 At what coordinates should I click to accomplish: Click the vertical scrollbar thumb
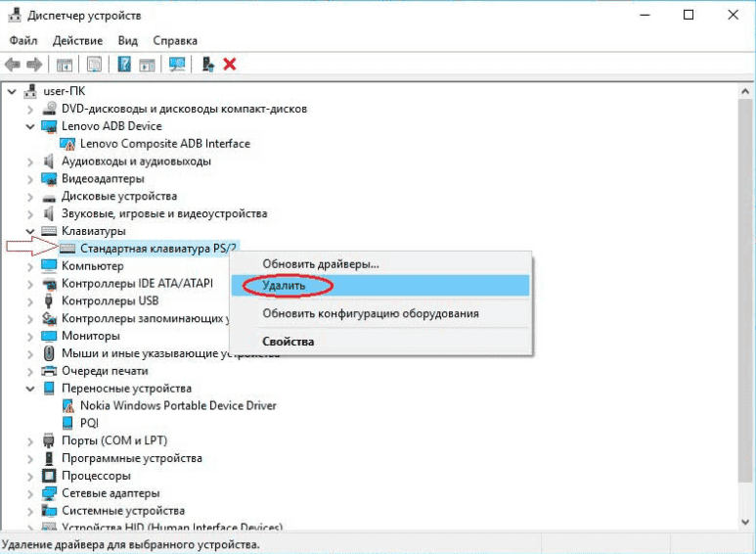745,290
